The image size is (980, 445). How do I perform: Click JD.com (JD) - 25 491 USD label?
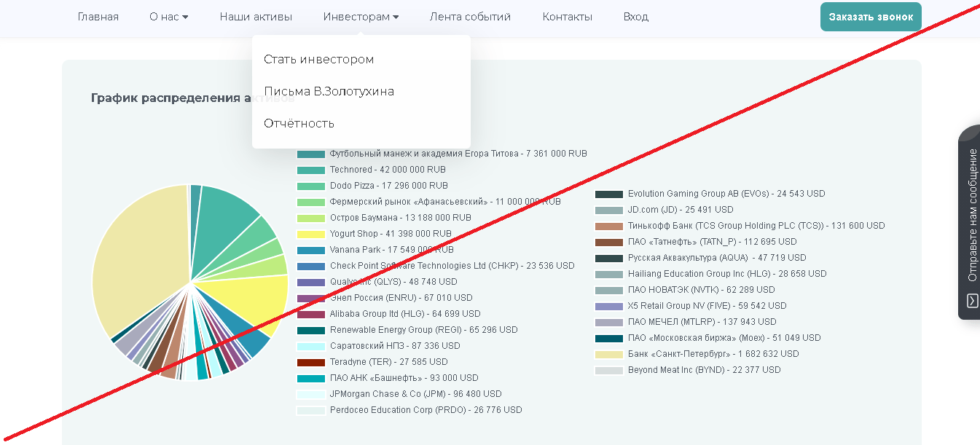pyautogui.click(x=681, y=210)
